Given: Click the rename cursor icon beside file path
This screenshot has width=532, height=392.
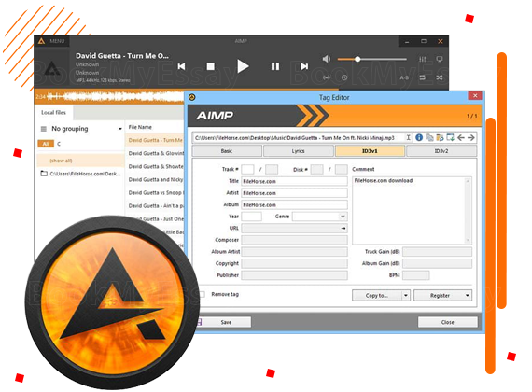Looking at the screenshot, I should tap(409, 137).
